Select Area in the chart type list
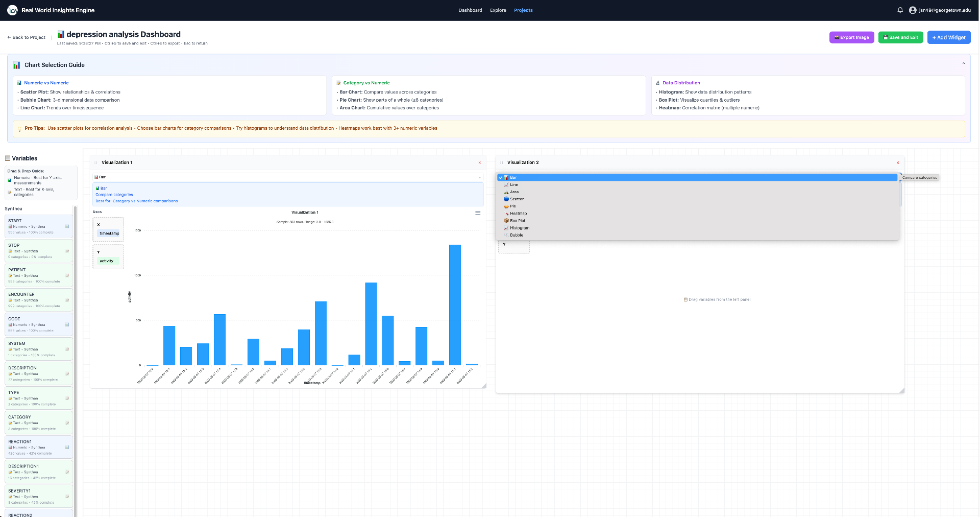 pyautogui.click(x=697, y=192)
